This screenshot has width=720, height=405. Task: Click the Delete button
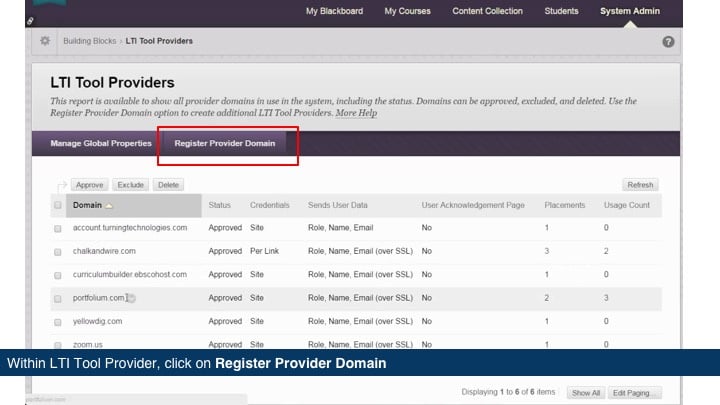click(x=168, y=185)
